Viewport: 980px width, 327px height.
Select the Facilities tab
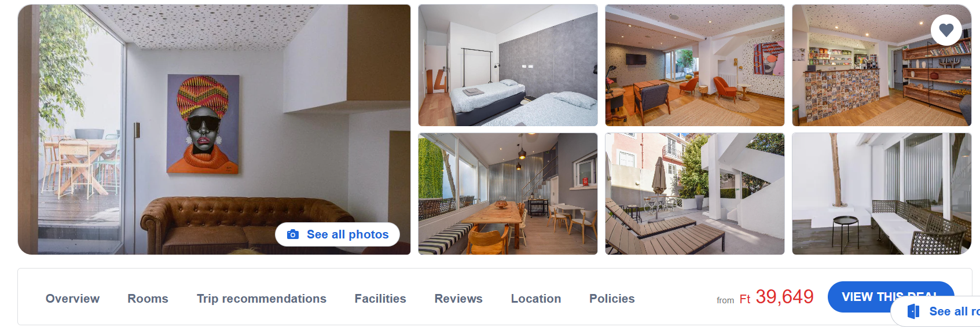380,299
